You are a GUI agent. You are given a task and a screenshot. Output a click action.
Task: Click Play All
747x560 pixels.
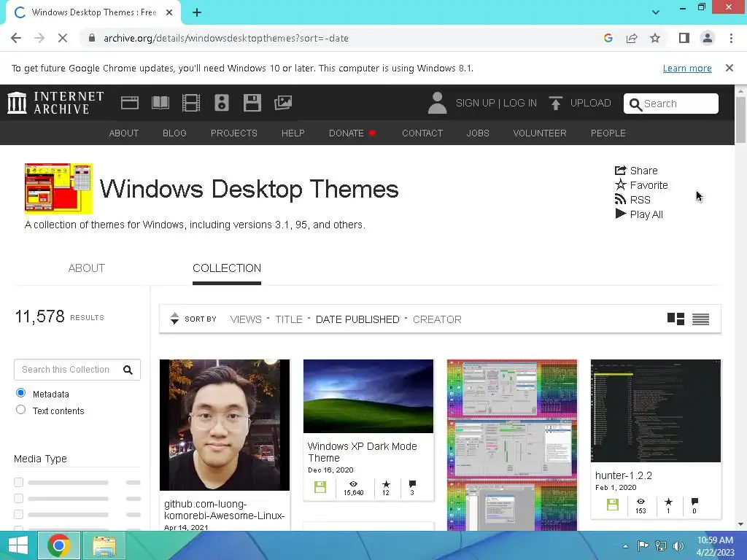639,214
